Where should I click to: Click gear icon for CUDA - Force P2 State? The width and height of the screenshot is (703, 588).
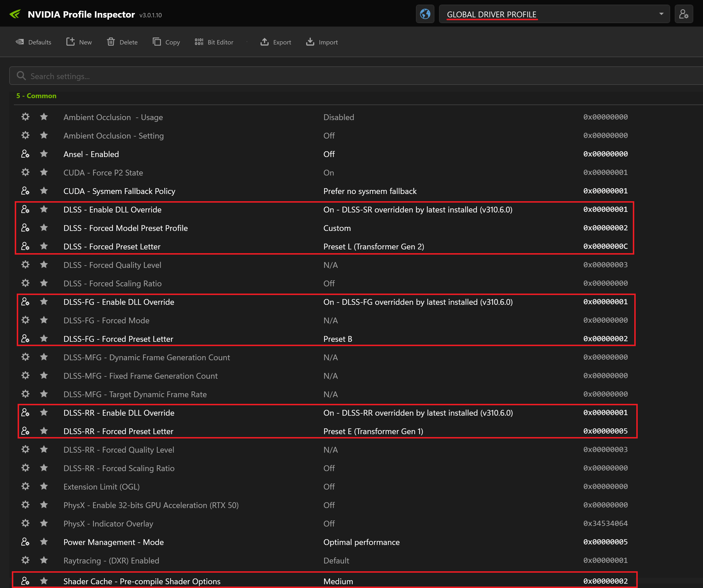pos(25,172)
